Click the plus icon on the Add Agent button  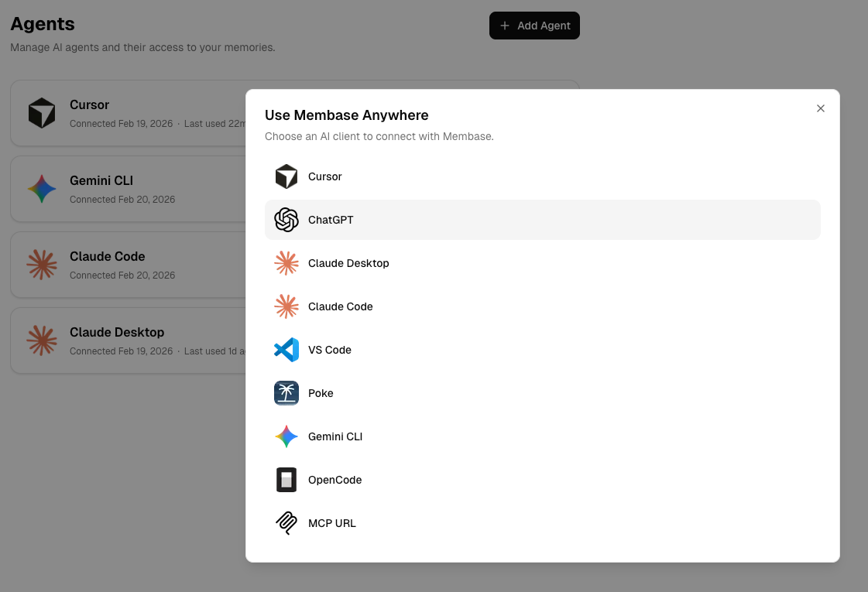504,26
